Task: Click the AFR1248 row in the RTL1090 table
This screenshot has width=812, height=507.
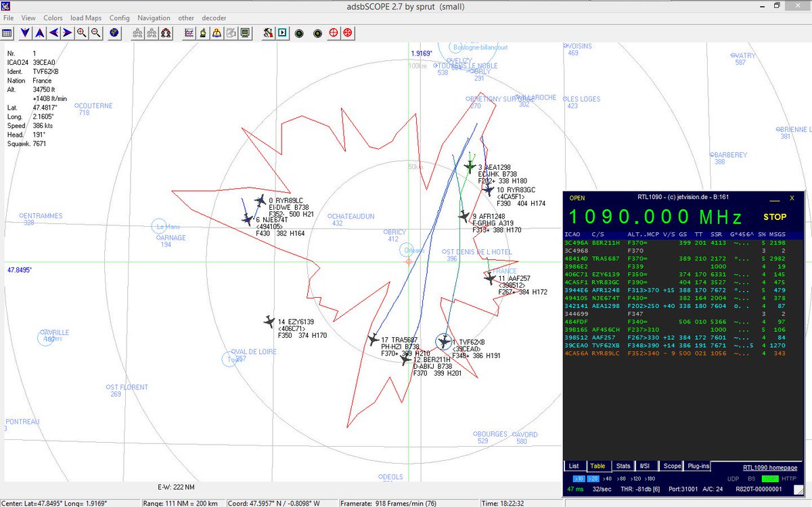Action: (683, 290)
